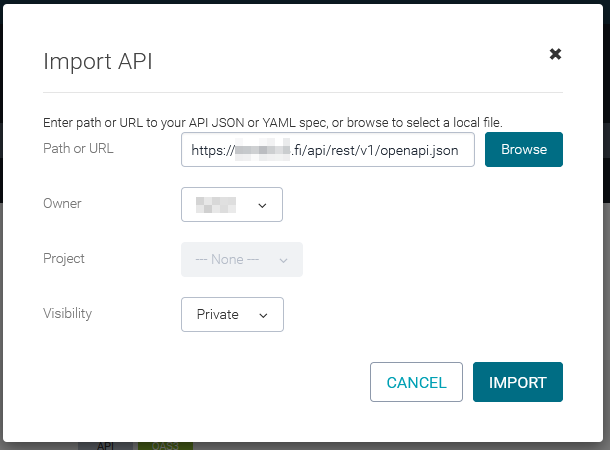The height and width of the screenshot is (450, 610).
Task: Click the Path or URL input field
Action: tap(327, 150)
